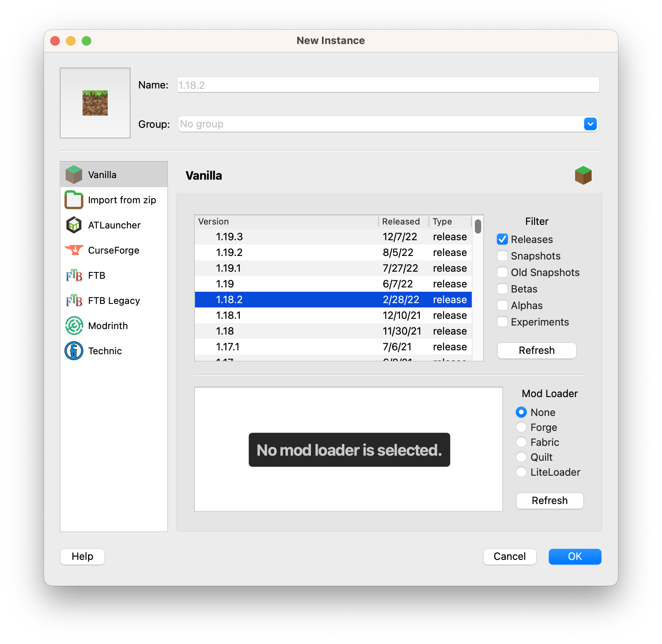The height and width of the screenshot is (644, 662).
Task: Click the Refresh button under Filter
Action: (x=537, y=350)
